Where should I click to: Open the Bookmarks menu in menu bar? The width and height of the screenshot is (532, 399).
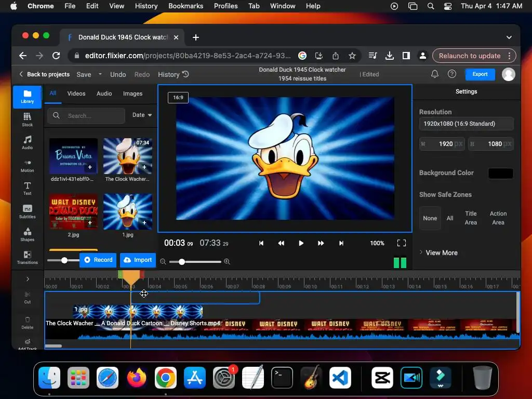pyautogui.click(x=185, y=6)
